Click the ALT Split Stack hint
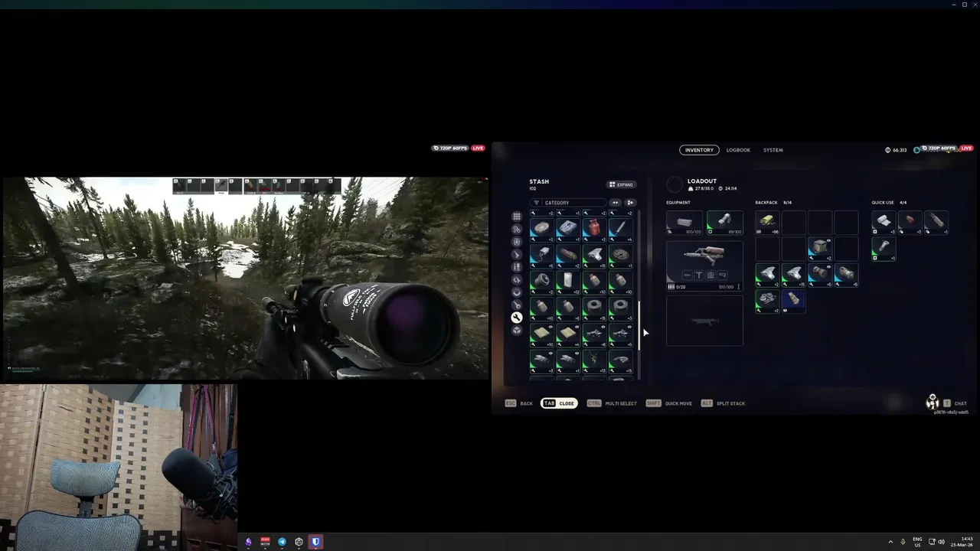 (x=723, y=403)
